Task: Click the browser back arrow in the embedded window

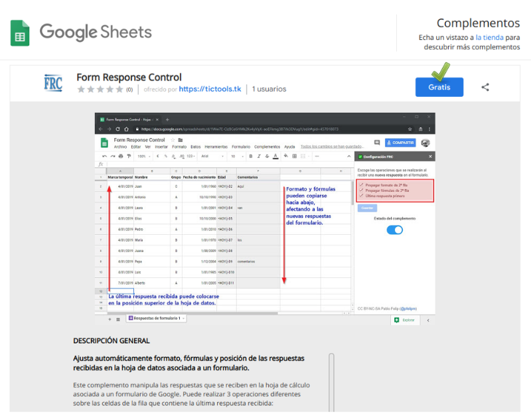Action: point(101,129)
